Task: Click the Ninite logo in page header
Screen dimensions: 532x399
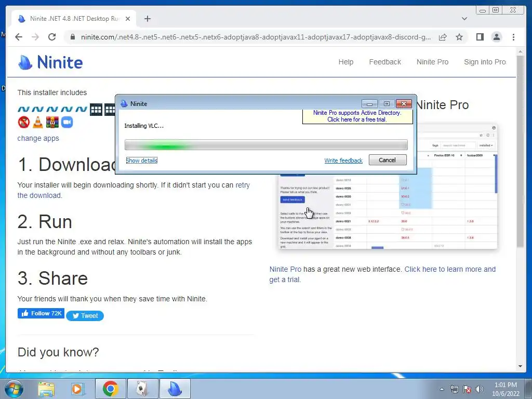Action: 50,62
